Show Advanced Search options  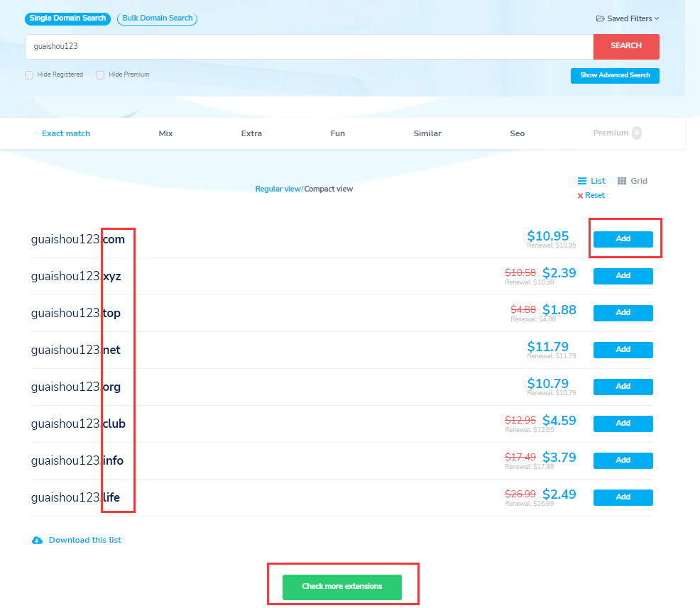pyautogui.click(x=615, y=75)
